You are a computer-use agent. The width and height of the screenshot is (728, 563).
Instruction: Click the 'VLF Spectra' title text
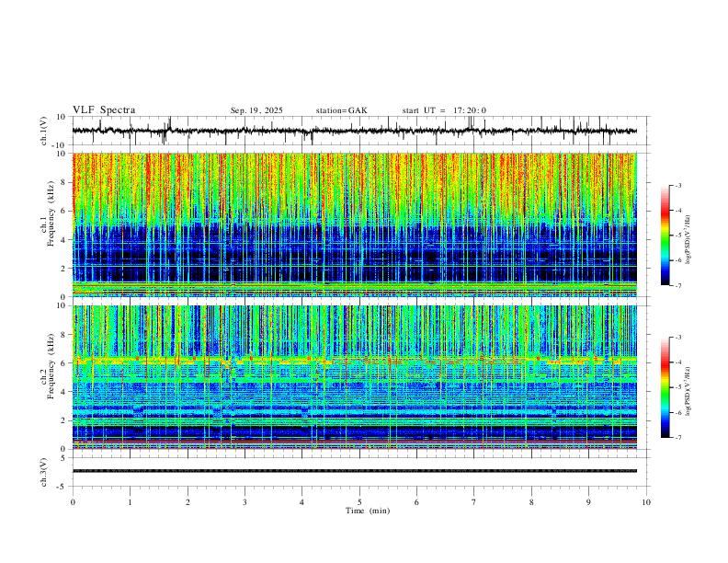point(104,110)
